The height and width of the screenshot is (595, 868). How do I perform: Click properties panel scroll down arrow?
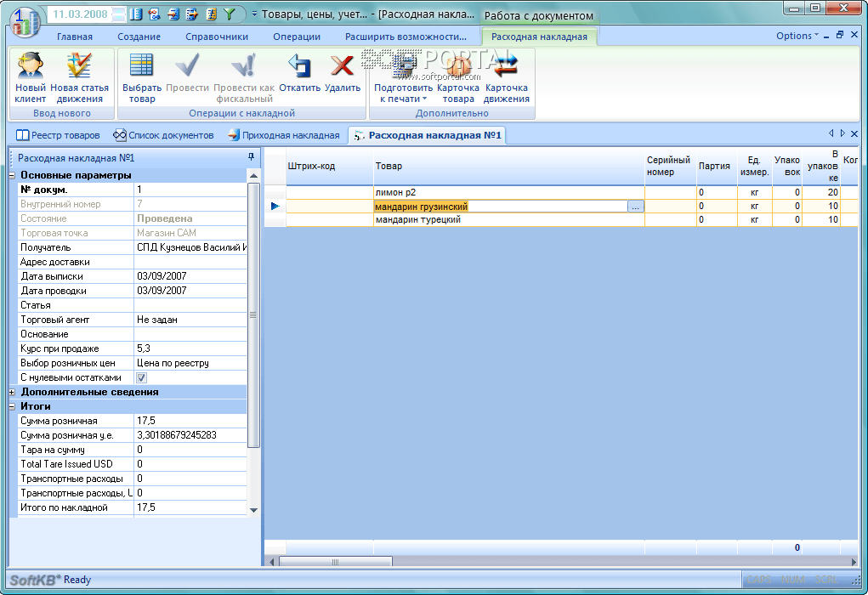tap(253, 510)
